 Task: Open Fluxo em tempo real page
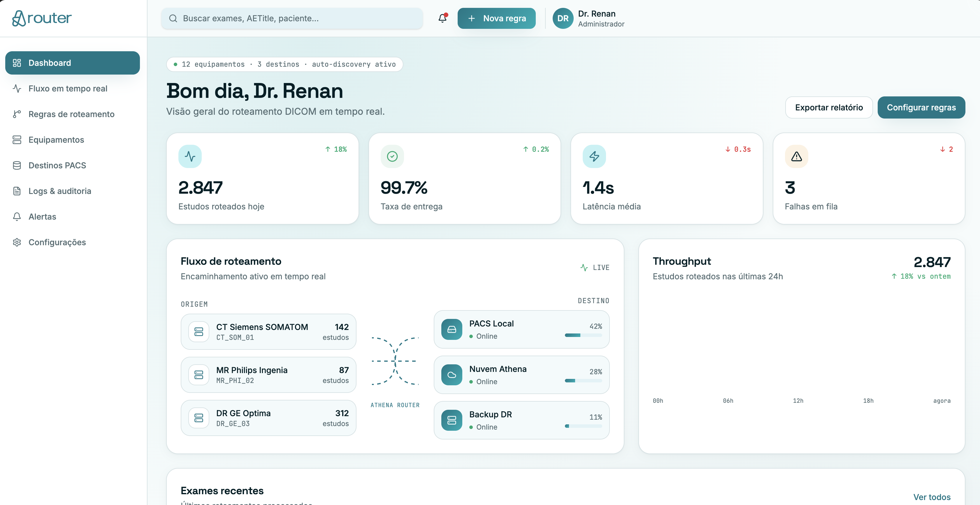pyautogui.click(x=72, y=89)
